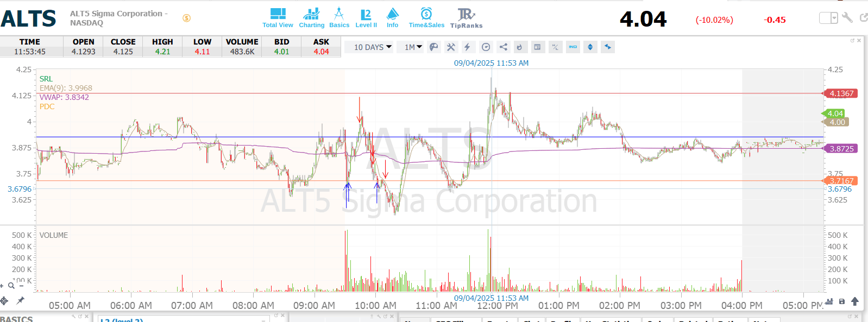Viewport: 868px width, 322px height.
Task: Click the ASK value 4.04
Action: click(321, 52)
